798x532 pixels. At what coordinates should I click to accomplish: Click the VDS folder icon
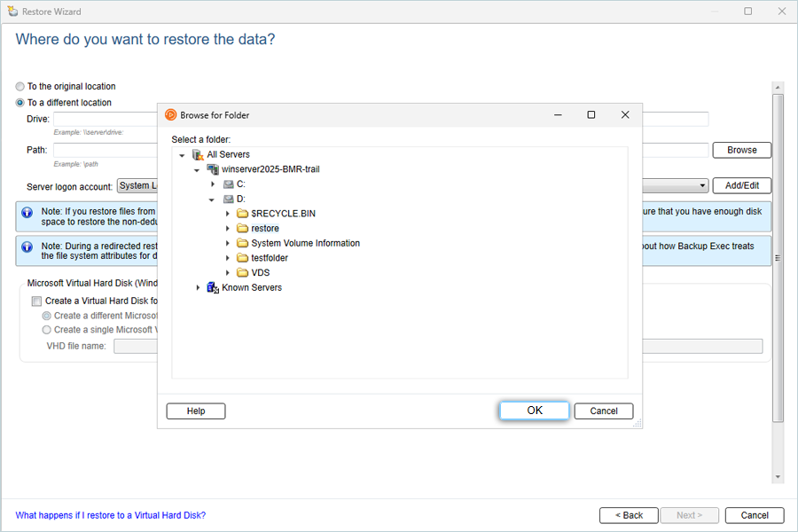pyautogui.click(x=242, y=272)
